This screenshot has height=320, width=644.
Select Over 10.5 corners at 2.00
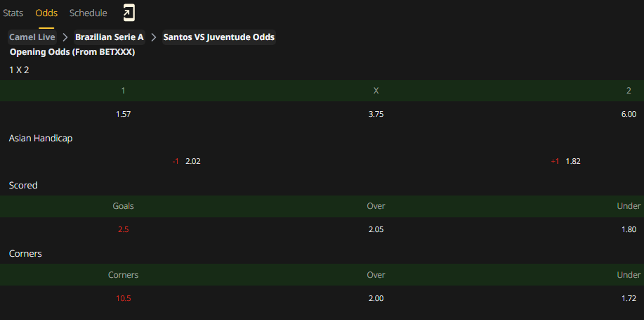point(376,298)
